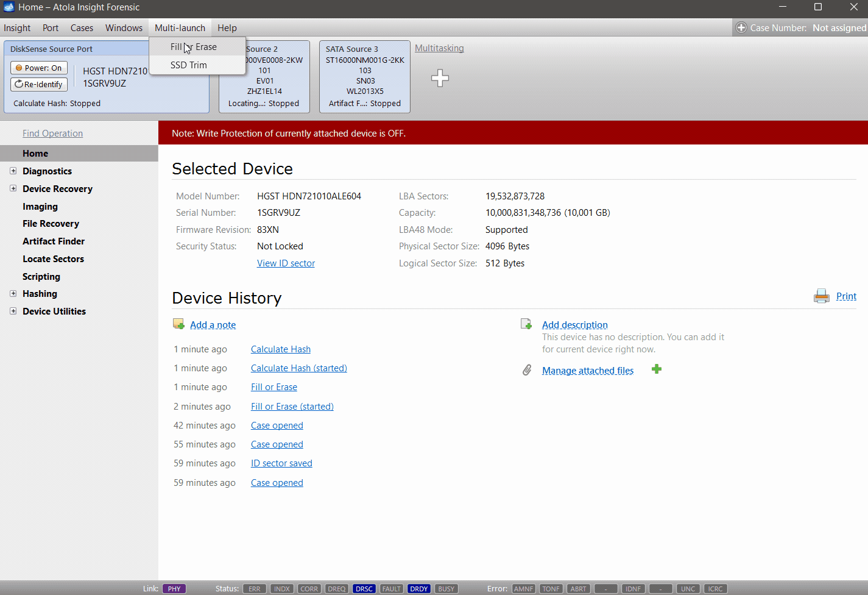
Task: Open Case opened entry from 55 minutes ago
Action: pos(277,444)
